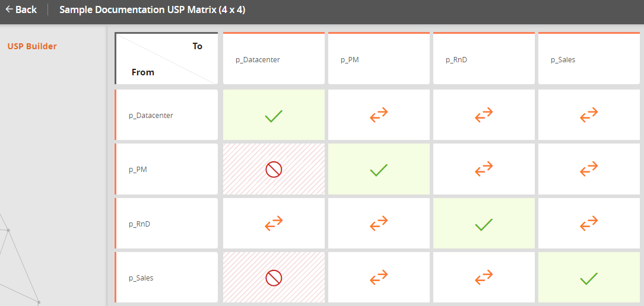Click arrows icon from p_Datacenter to p_PM
The width and height of the screenshot is (644, 306).
[x=379, y=116]
